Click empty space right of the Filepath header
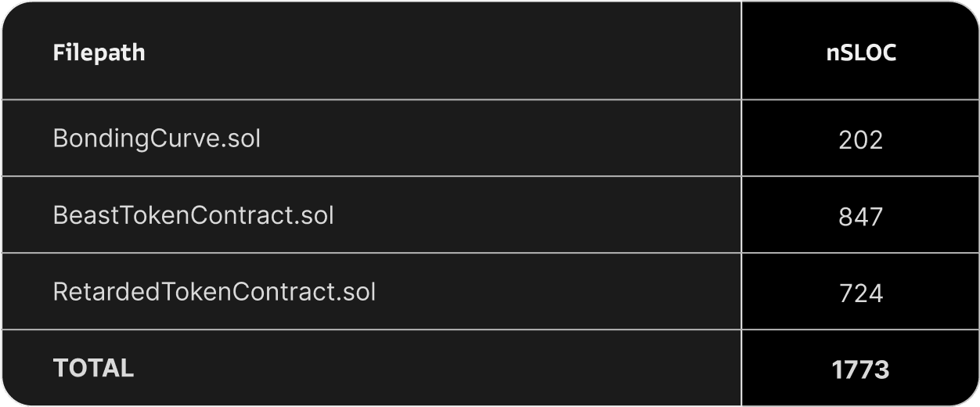The width and height of the screenshot is (980, 407). coord(442,51)
